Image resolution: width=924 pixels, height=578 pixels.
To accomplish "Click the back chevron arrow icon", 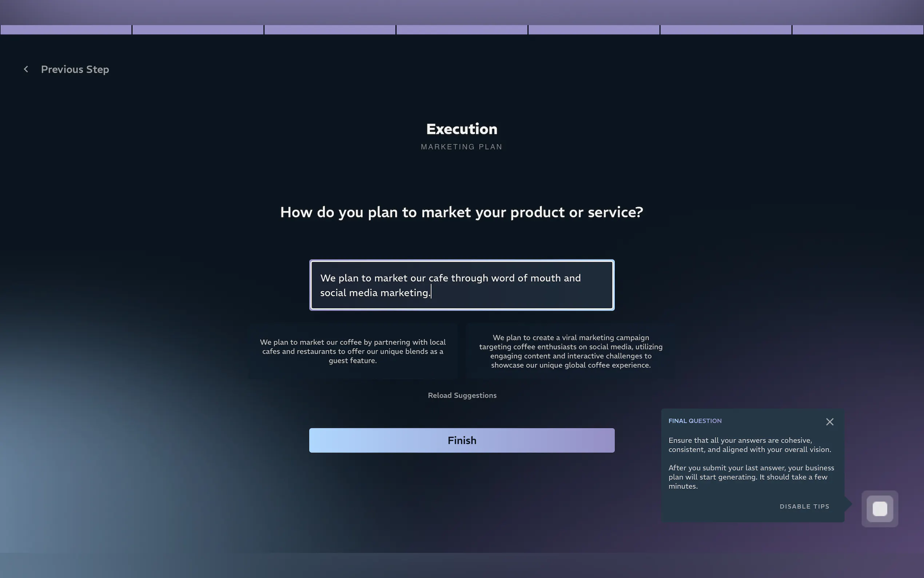I will 25,69.
